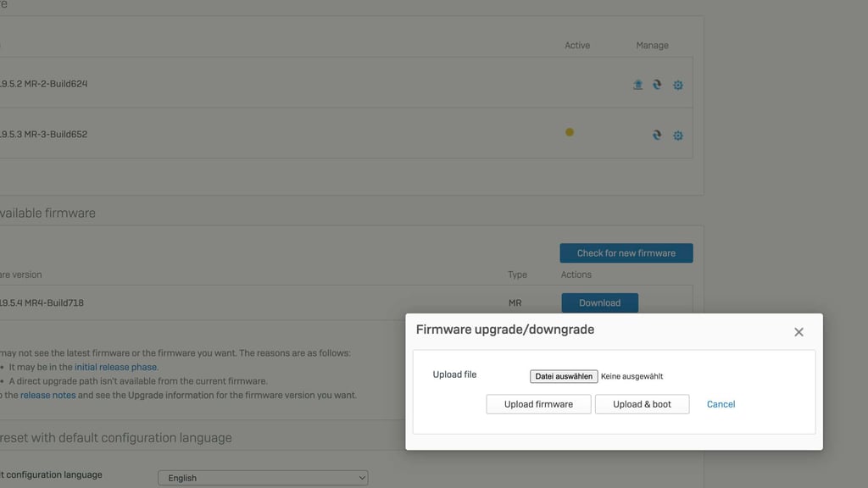Select the MR-3-Build652 firmware name
This screenshot has width=868, height=488.
point(44,134)
